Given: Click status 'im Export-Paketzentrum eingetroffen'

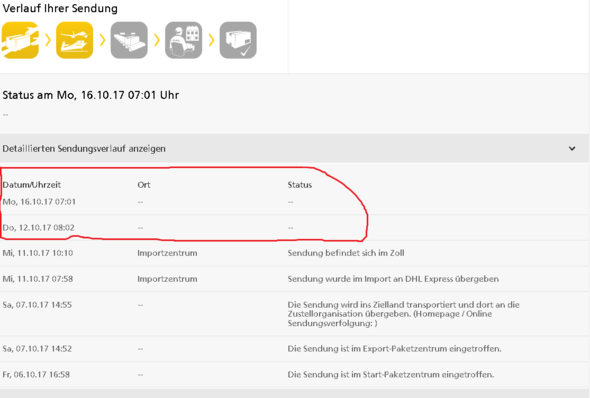Looking at the screenshot, I should tap(394, 349).
